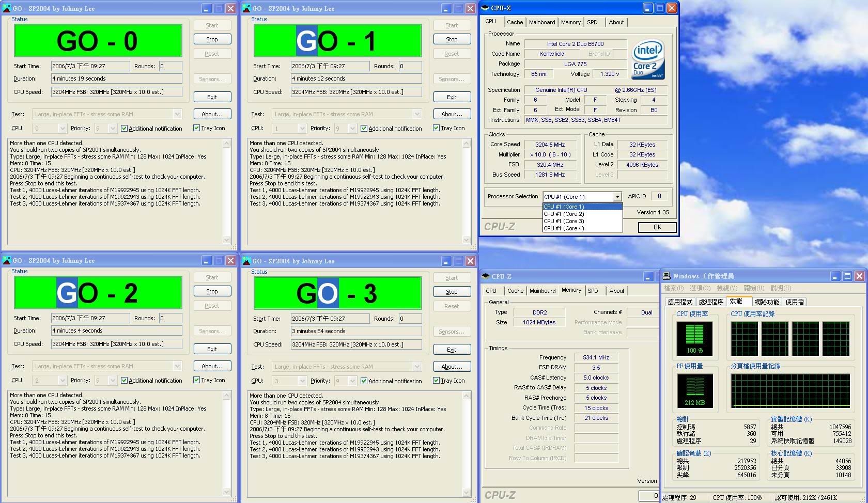This screenshot has height=503, width=868.
Task: Open the Test dropdown in GO-1 window
Action: point(417,114)
